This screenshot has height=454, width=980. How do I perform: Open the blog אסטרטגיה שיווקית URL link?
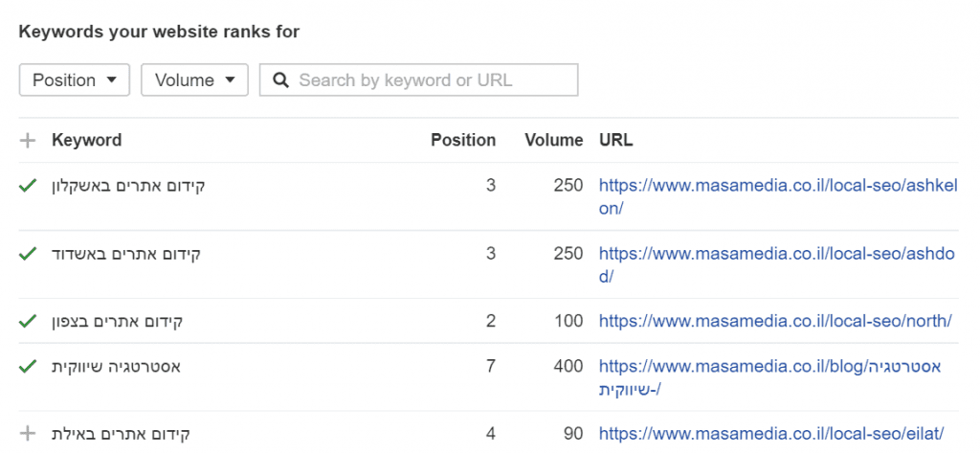coord(770,377)
